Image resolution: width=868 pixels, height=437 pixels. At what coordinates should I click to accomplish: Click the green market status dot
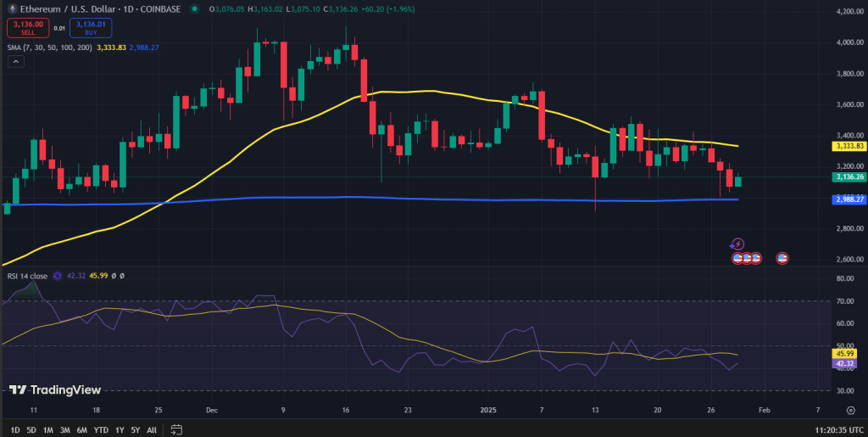(x=194, y=8)
